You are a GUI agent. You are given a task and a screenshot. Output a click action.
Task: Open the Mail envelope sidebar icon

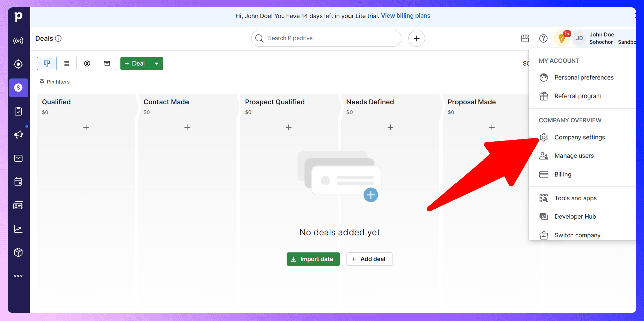18,158
